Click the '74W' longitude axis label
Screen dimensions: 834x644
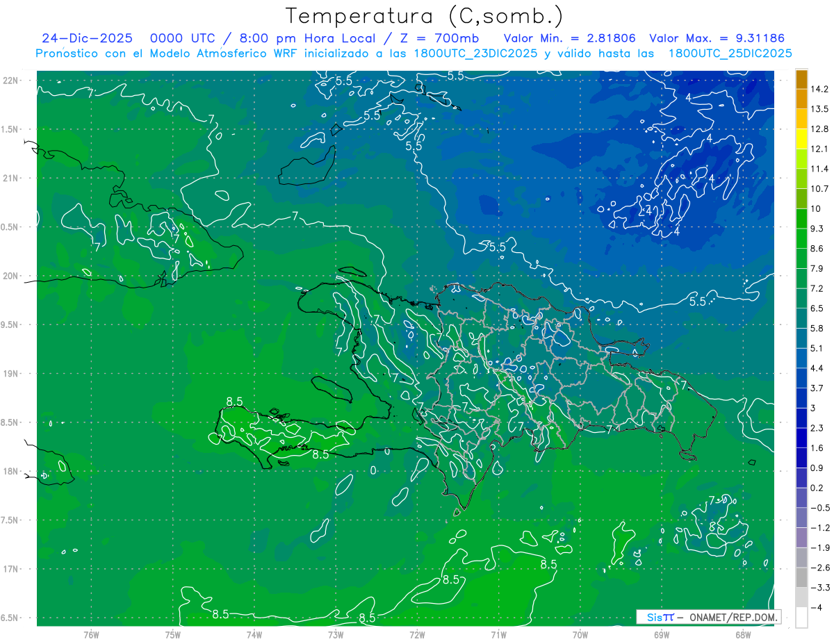click(x=254, y=634)
